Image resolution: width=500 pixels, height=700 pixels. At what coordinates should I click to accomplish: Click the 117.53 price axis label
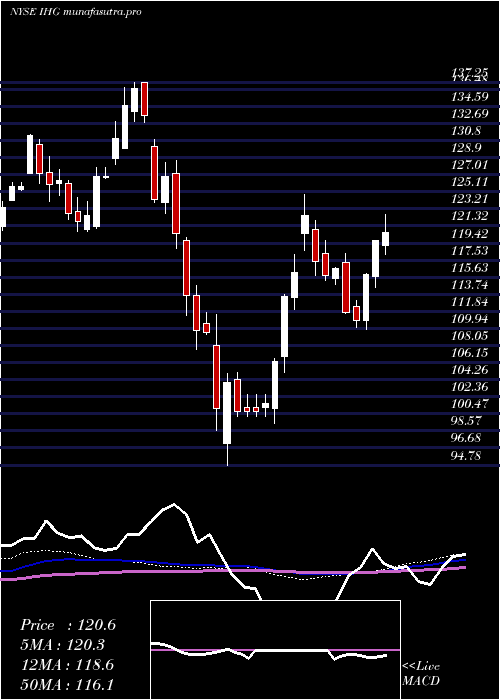click(470, 250)
